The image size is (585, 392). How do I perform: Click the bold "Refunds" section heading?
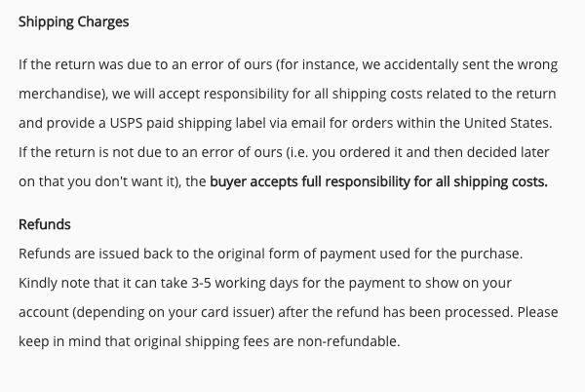45,225
